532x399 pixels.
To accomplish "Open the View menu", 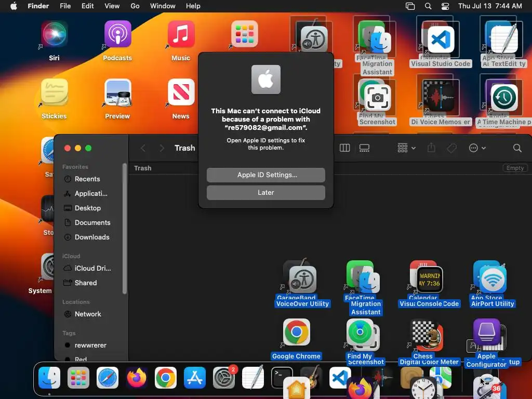I will pyautogui.click(x=112, y=6).
